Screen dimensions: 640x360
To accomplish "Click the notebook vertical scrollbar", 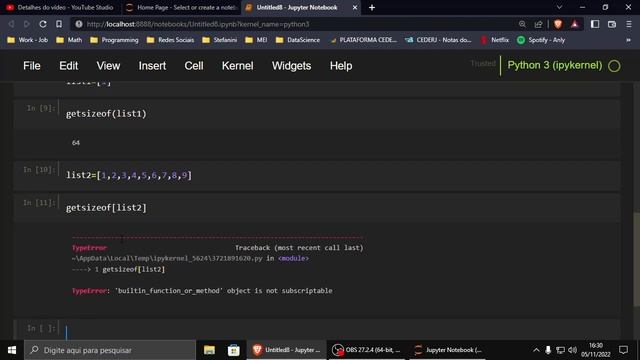I will (x=636, y=259).
